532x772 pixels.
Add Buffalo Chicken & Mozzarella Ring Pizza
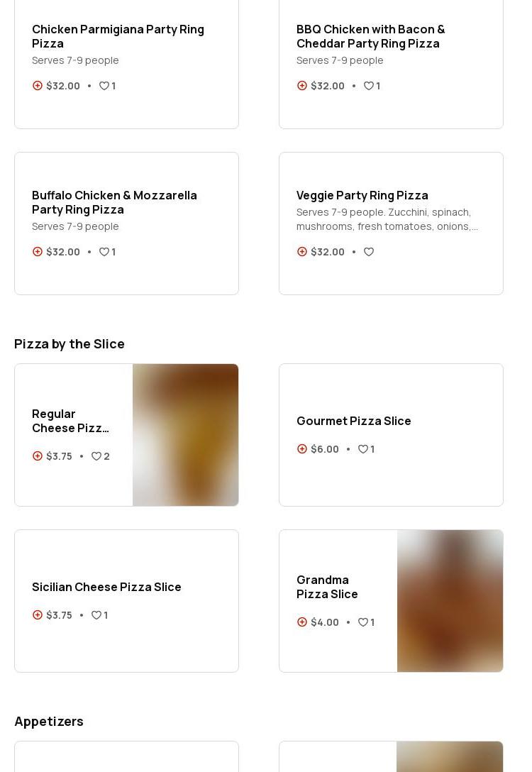[x=38, y=252]
